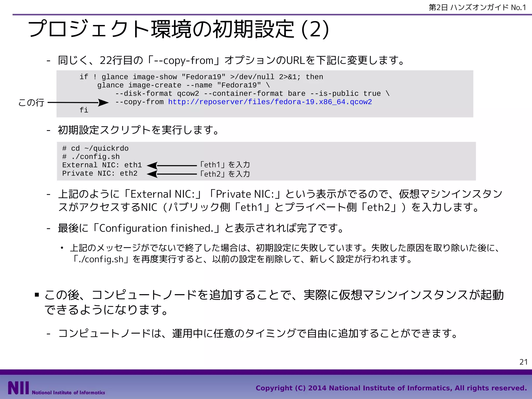
Task: Click the 'この行' label
Action: coord(31,103)
